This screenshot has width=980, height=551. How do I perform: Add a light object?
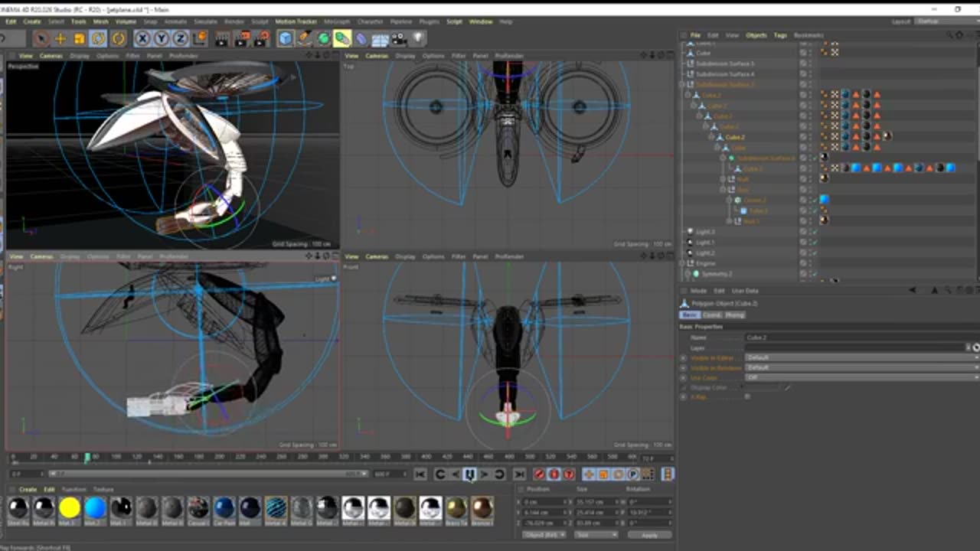[418, 38]
